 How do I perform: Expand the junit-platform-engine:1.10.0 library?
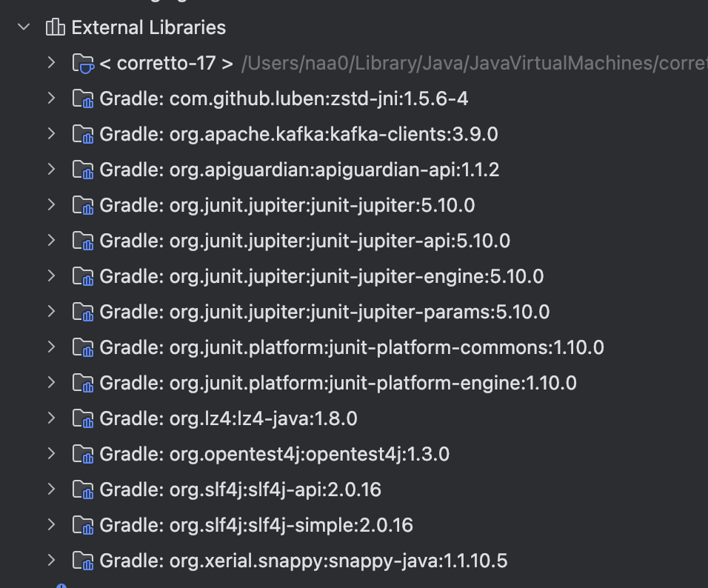pyautogui.click(x=52, y=383)
